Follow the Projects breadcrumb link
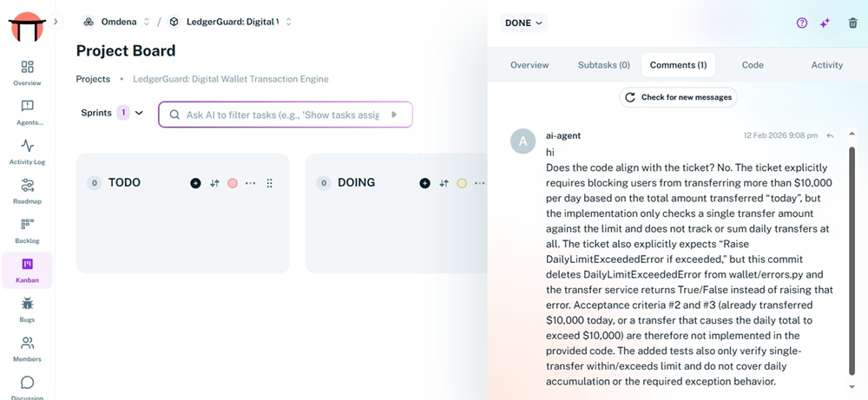This screenshot has width=868, height=400. point(93,79)
